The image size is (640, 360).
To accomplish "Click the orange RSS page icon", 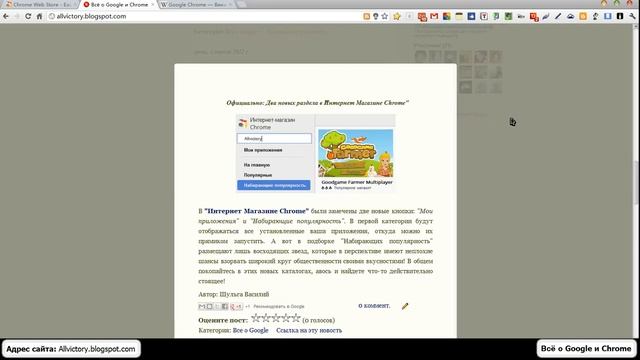I will coord(367,16).
